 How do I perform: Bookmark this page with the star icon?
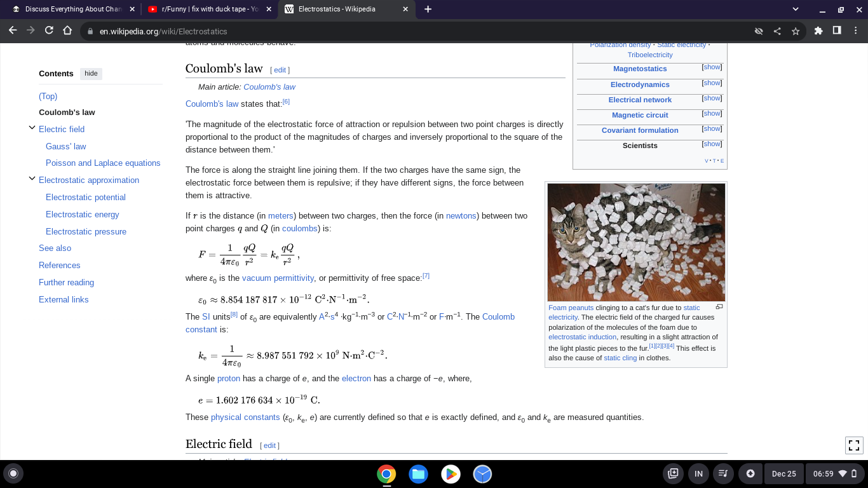(795, 31)
